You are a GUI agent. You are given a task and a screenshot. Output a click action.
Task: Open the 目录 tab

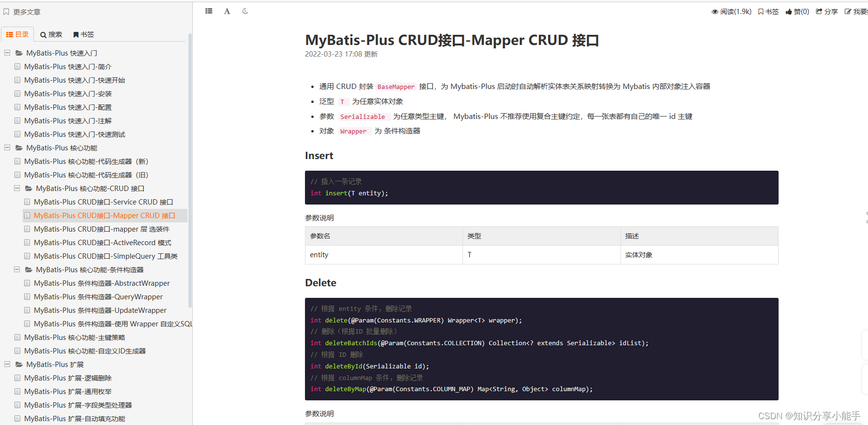17,34
